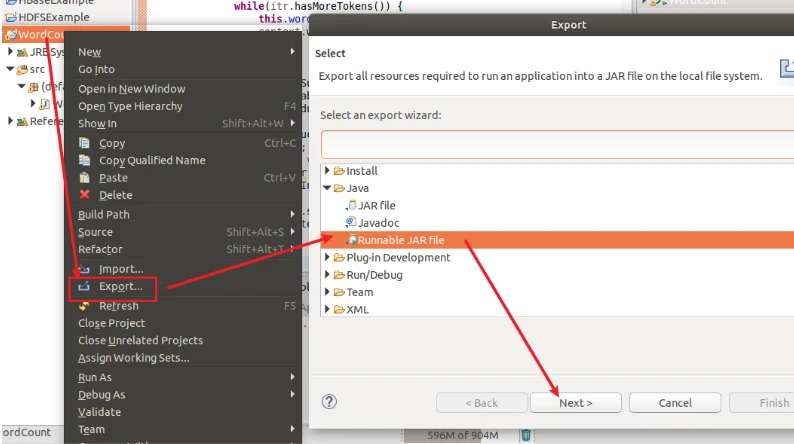Click the JAR file icon
The image size is (794, 444).
pyautogui.click(x=350, y=205)
